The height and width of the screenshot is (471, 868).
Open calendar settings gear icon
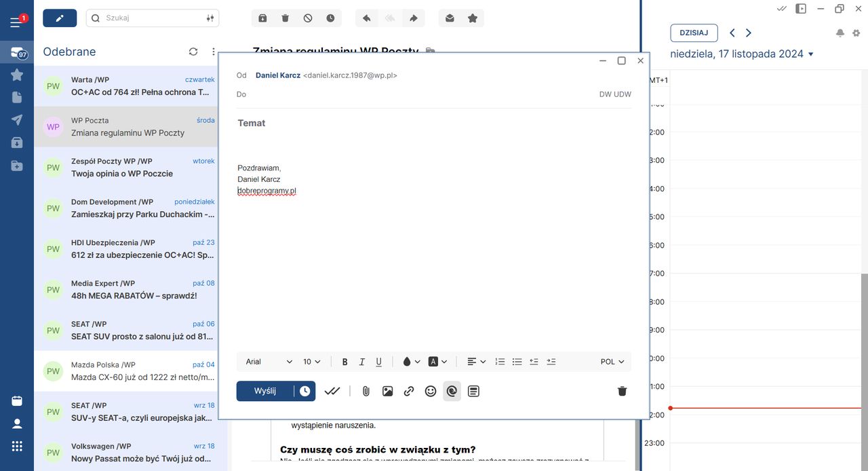point(856,33)
